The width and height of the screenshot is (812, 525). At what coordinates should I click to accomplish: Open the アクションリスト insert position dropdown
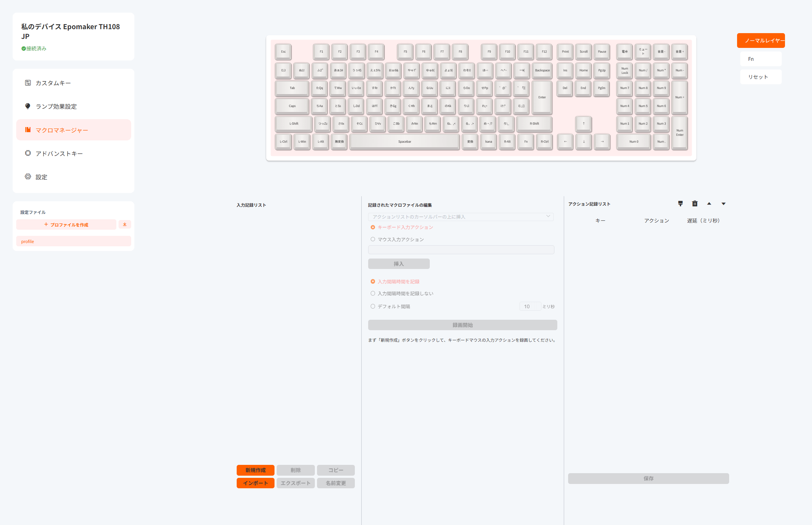pyautogui.click(x=460, y=217)
